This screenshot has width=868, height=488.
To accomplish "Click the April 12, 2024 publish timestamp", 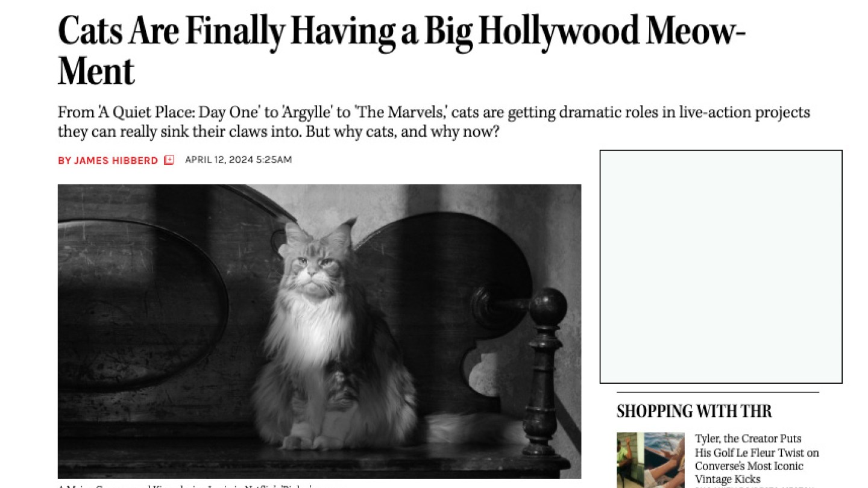I will coord(238,160).
